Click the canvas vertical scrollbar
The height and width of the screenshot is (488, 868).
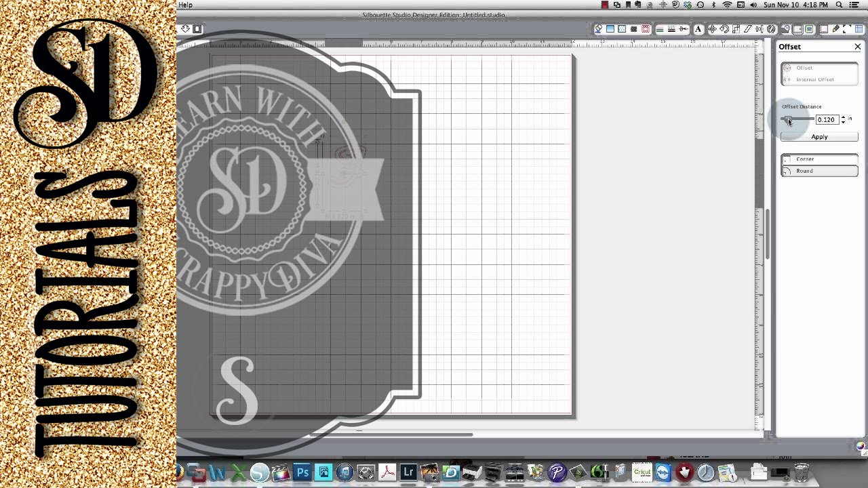pyautogui.click(x=768, y=234)
